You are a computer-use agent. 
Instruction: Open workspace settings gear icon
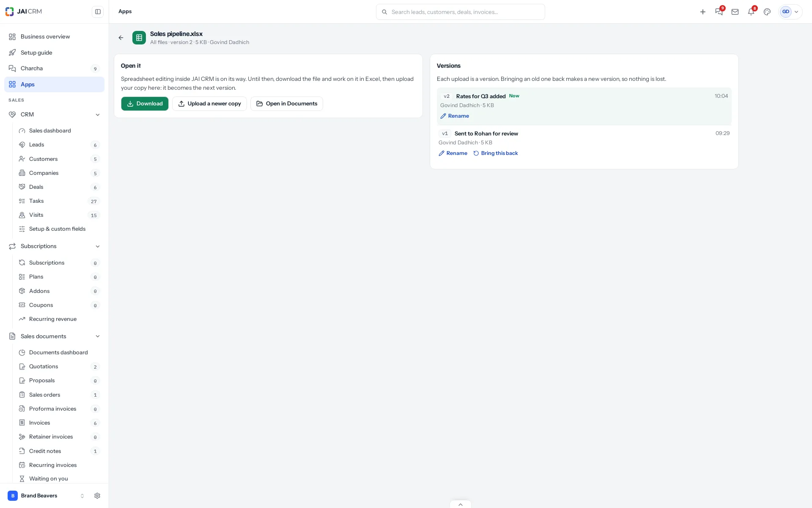click(97, 496)
